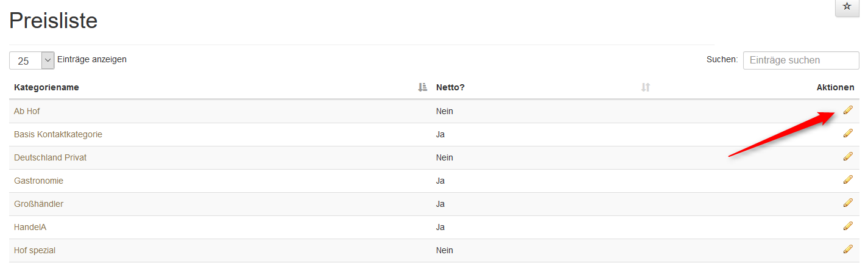Sort table by Kategoriename sort icon
The image size is (868, 263).
[423, 88]
